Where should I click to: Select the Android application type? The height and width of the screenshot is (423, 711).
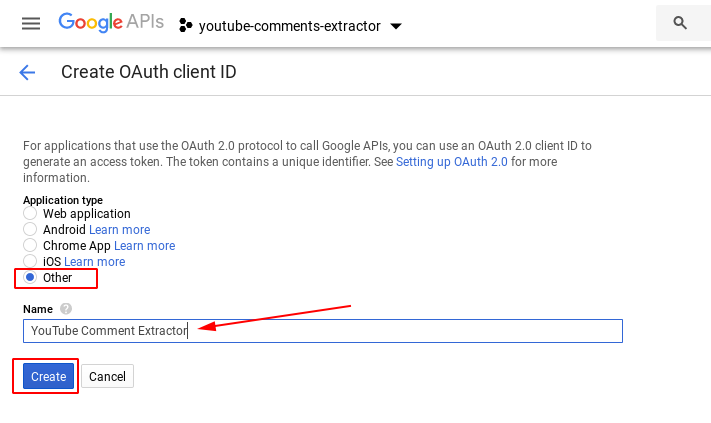[30, 230]
